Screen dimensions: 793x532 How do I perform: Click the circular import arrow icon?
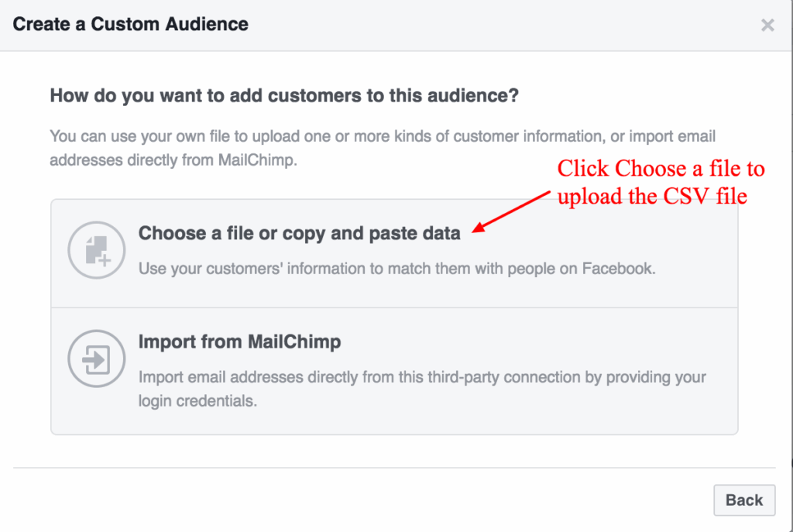coord(96,359)
